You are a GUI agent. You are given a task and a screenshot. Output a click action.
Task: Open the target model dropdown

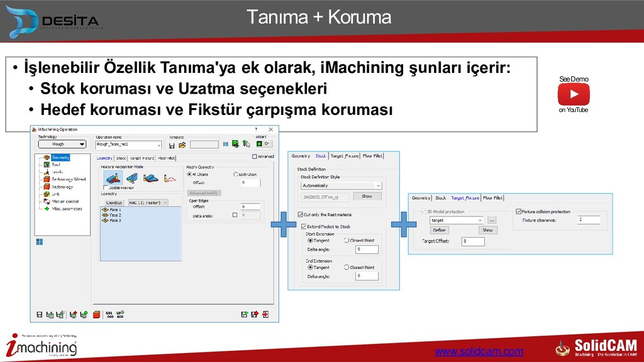[457, 221]
